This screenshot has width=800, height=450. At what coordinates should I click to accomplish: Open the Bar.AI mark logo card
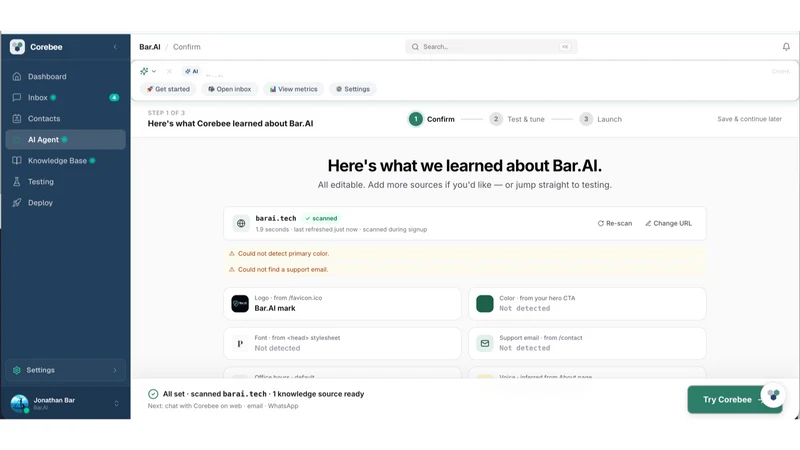tap(342, 304)
